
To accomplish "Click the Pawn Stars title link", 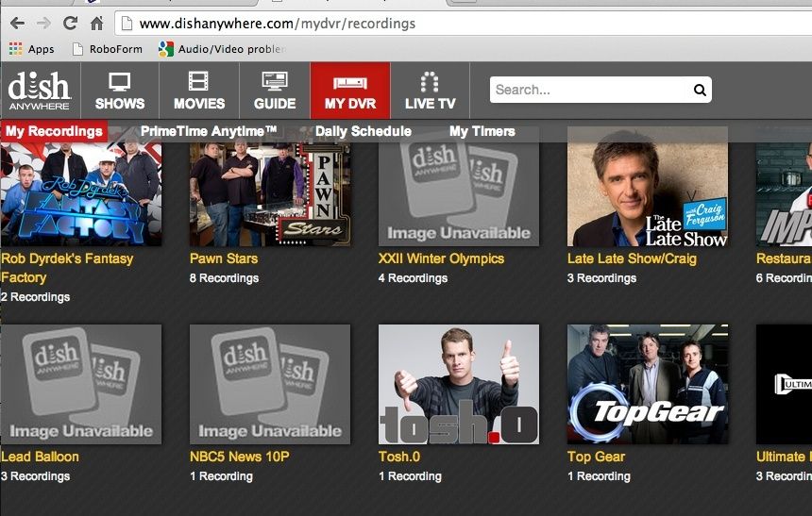I will pos(224,258).
